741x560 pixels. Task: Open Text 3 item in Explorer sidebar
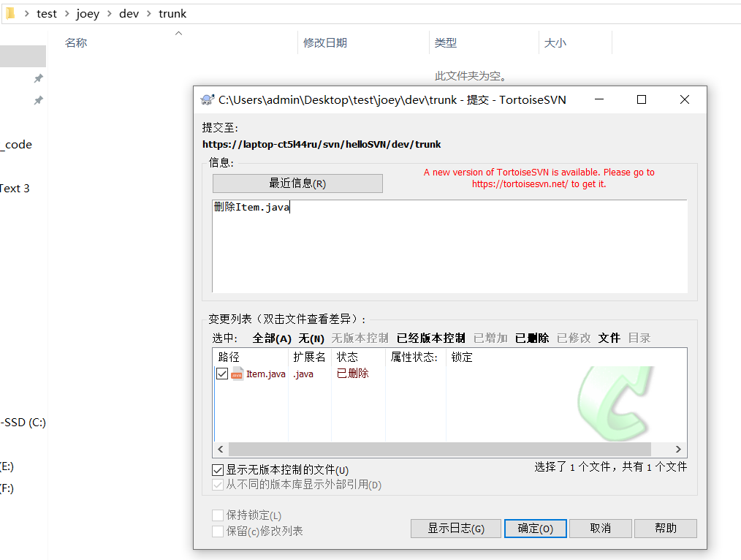(15, 189)
